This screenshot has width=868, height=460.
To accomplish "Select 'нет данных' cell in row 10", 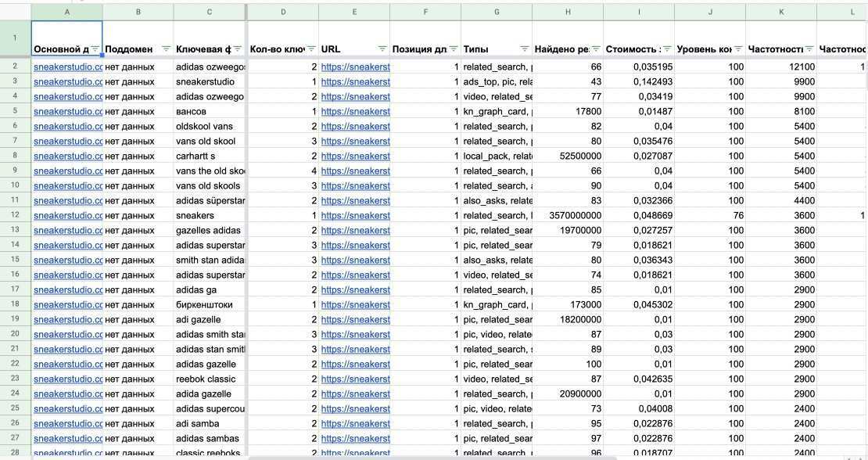I will (x=138, y=185).
